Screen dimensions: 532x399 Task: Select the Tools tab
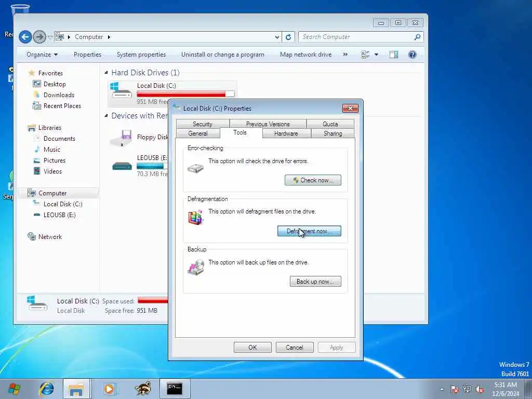click(240, 132)
